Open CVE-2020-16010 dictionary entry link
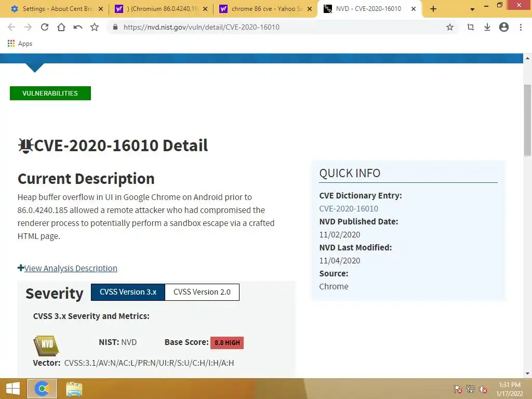532x399 pixels. [x=349, y=209]
